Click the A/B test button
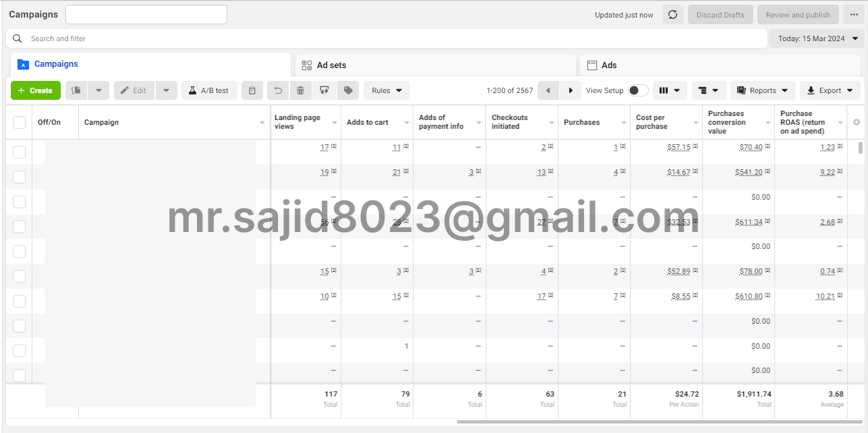Image resolution: width=868 pixels, height=433 pixels. pyautogui.click(x=209, y=90)
